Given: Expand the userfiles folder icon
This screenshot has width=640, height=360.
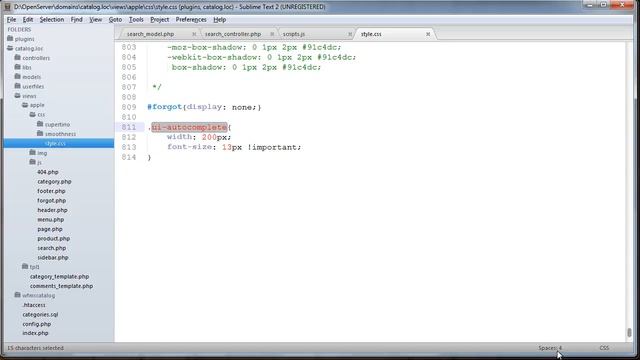Looking at the screenshot, I should (18, 86).
